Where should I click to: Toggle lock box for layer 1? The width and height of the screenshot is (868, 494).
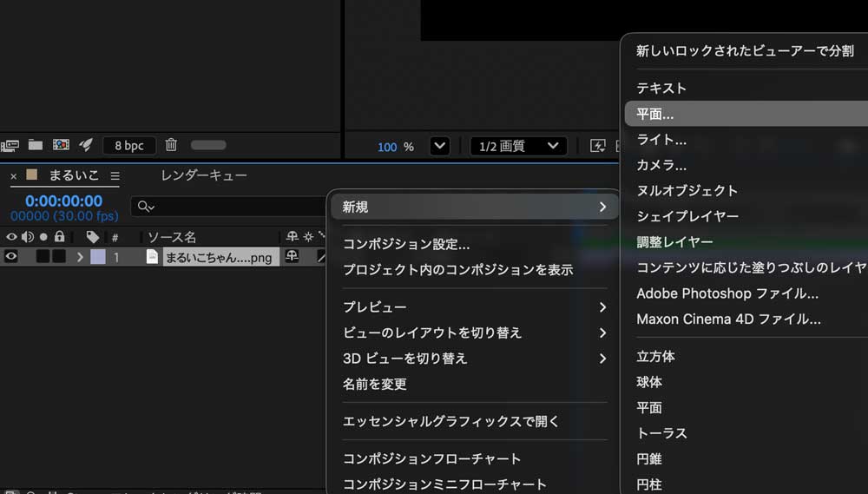[x=59, y=256]
